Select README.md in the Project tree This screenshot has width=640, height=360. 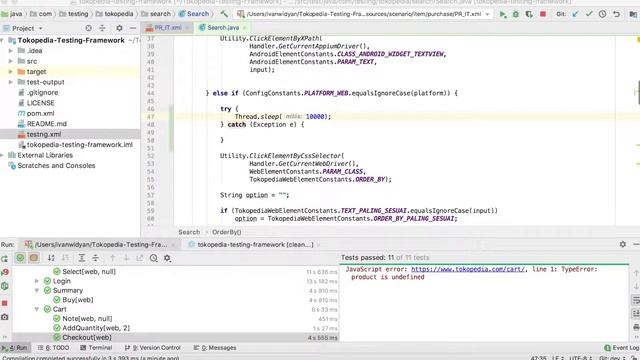pyautogui.click(x=47, y=124)
